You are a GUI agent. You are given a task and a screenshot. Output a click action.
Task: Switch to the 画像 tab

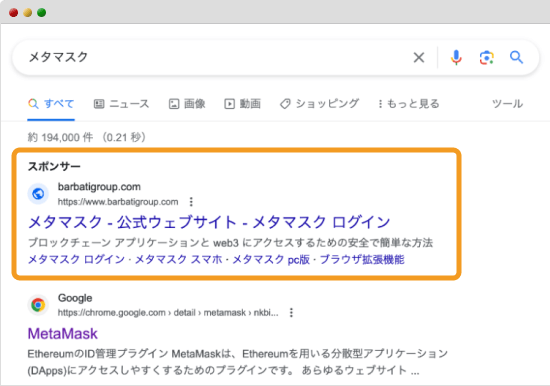click(187, 104)
